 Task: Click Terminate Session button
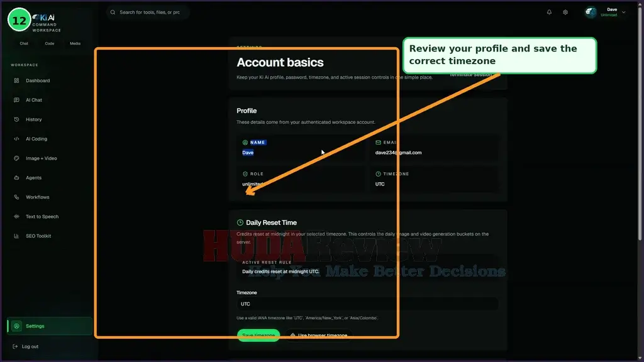(470, 75)
